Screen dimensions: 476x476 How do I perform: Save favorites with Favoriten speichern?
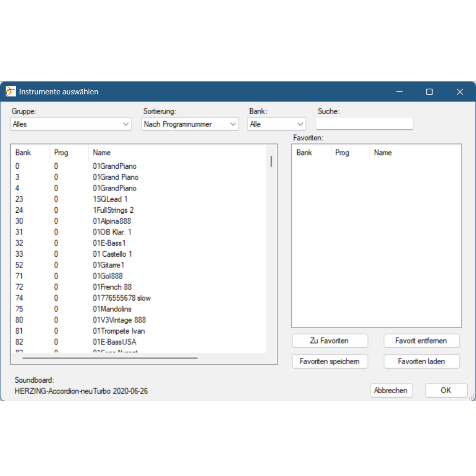pyautogui.click(x=330, y=361)
